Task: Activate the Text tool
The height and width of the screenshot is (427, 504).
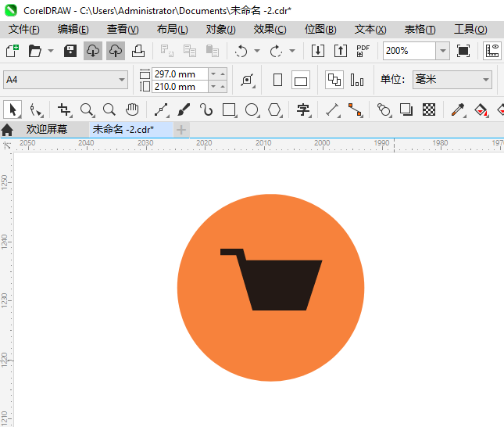Action: 303,109
